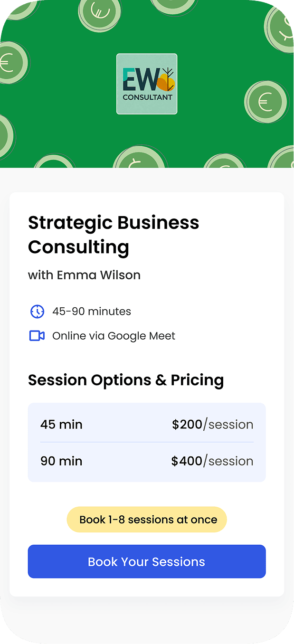Click the divider line between pricing rows
This screenshot has width=294, height=644.
[147, 442]
